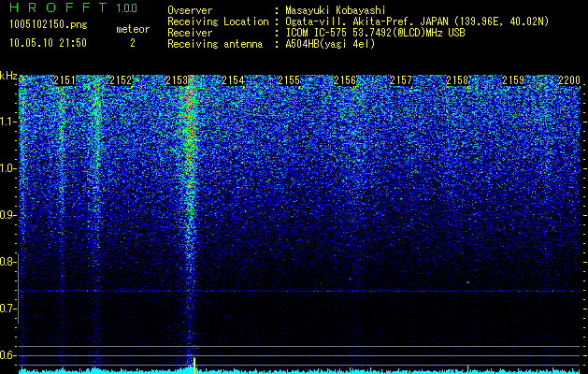Click the 2154 time marker
The height and width of the screenshot is (374, 588).
[233, 80]
